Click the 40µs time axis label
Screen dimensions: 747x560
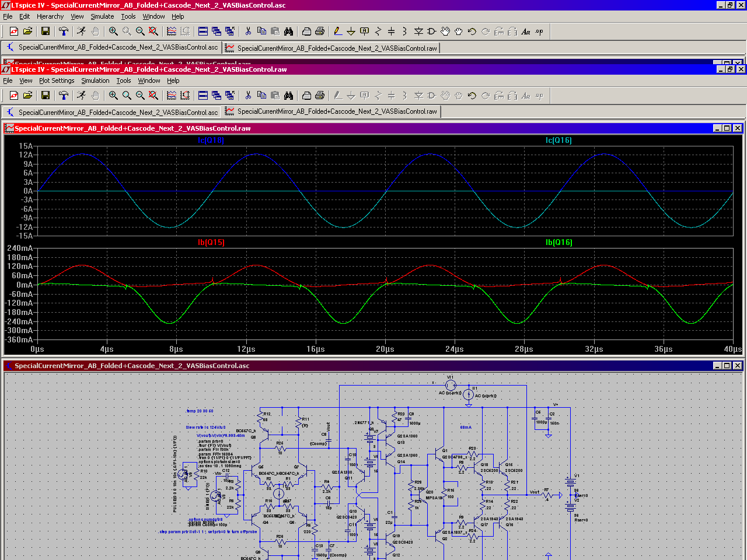click(733, 349)
